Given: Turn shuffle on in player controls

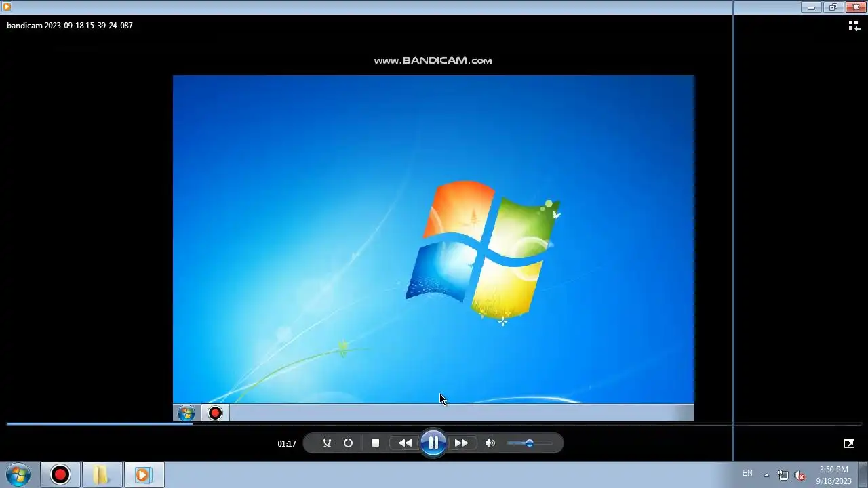Looking at the screenshot, I should (x=327, y=443).
